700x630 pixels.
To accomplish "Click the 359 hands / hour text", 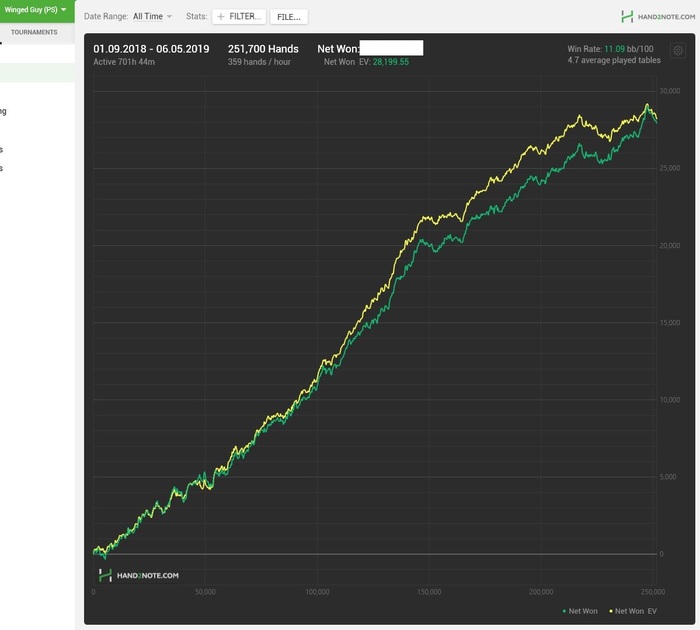I will (x=259, y=62).
